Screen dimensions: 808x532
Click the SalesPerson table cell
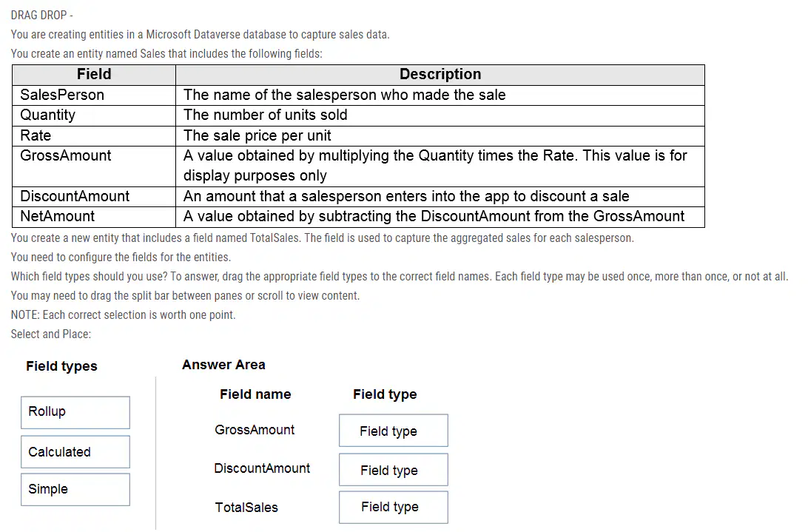tap(94, 95)
